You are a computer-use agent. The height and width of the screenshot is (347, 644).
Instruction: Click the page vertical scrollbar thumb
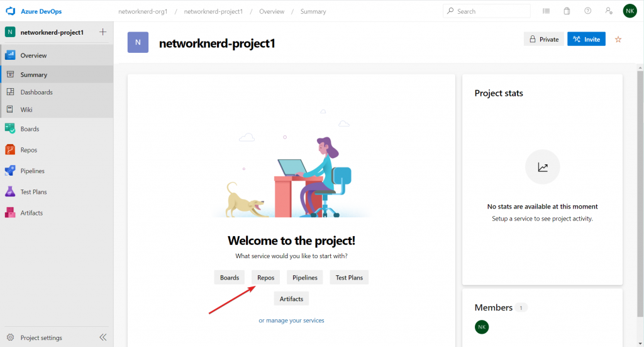[x=640, y=193]
